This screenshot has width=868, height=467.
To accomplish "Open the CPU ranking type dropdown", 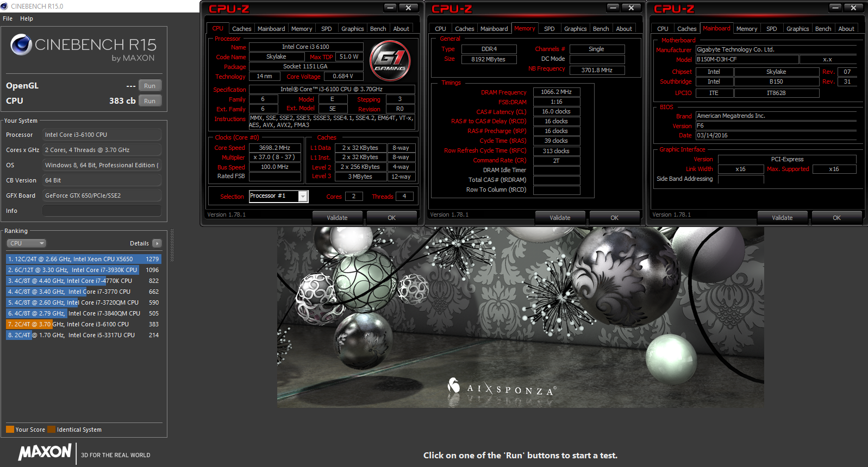I will tap(26, 243).
